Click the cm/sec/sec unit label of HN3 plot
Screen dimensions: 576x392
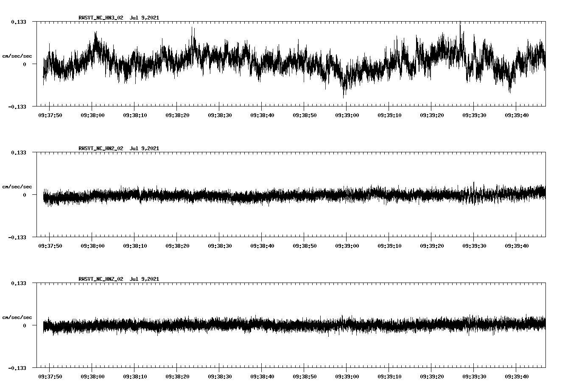pyautogui.click(x=17, y=56)
